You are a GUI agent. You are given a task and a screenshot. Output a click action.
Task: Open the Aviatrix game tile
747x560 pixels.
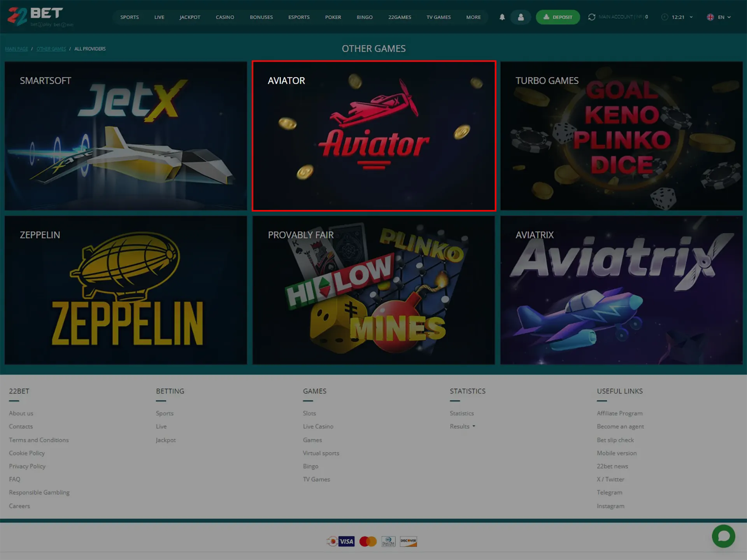coord(621,290)
